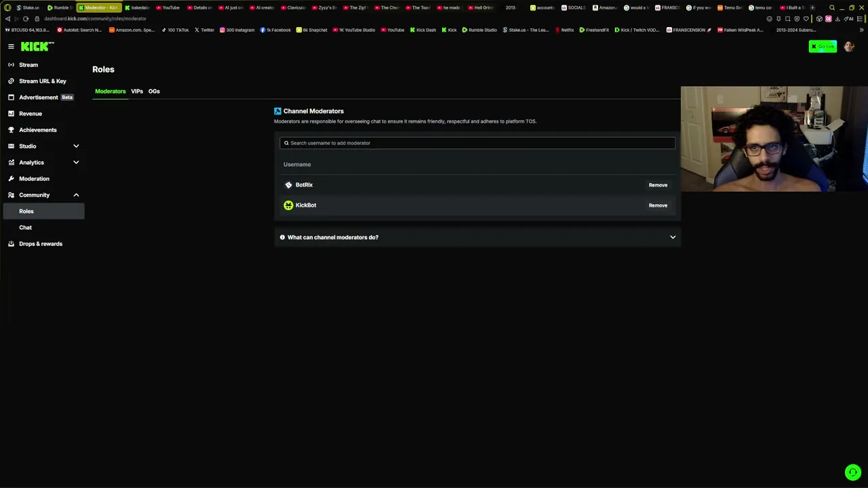Open Stream URL & Key page

[43, 81]
